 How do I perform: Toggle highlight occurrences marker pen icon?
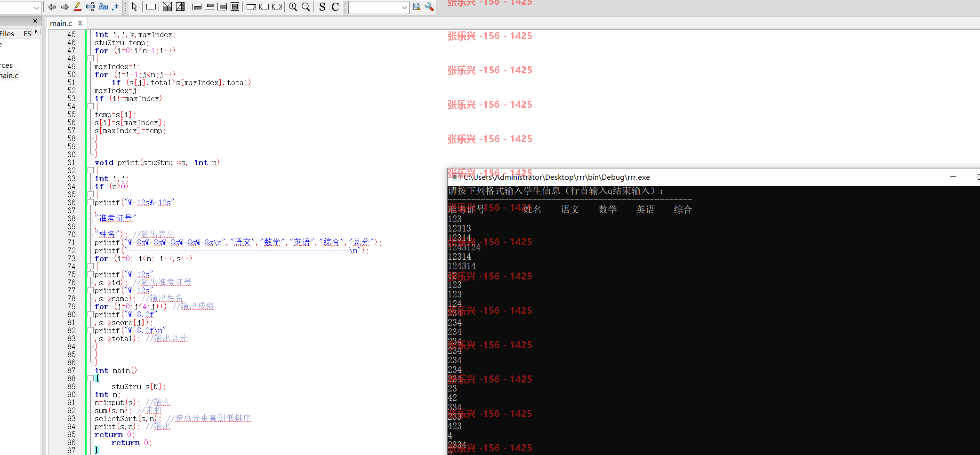78,7
